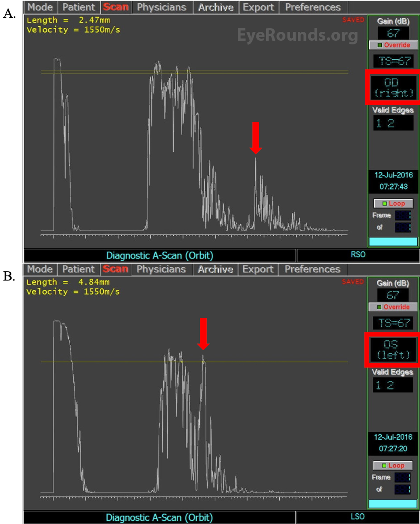Open Preferences in panel A's menu bar

click(313, 7)
